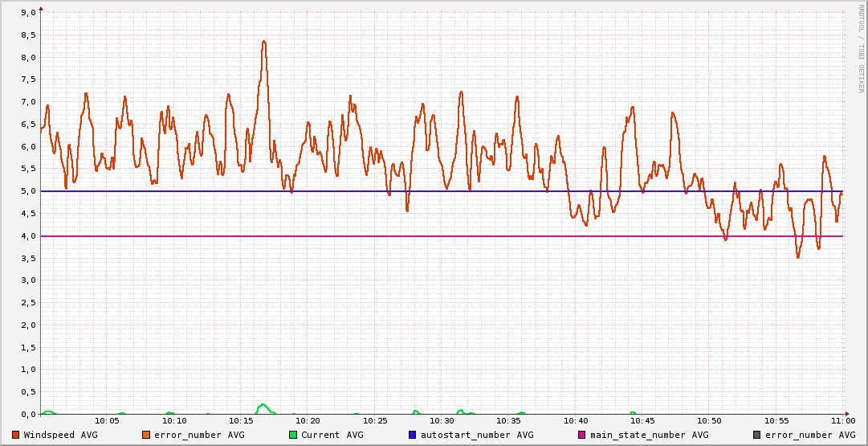The image size is (868, 446).
Task: Click the "autostart_number AVG" legend text
Action: click(476, 435)
